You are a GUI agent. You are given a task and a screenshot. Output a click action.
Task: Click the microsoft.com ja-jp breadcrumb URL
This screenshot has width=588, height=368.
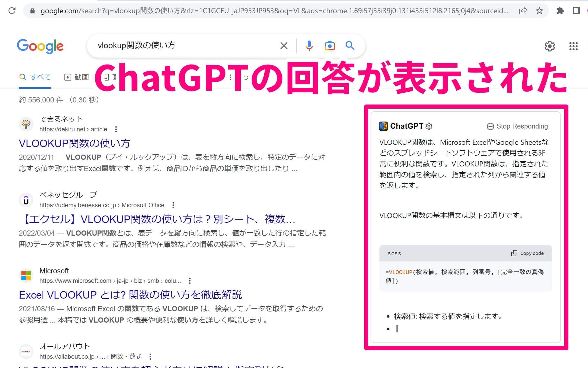(110, 281)
